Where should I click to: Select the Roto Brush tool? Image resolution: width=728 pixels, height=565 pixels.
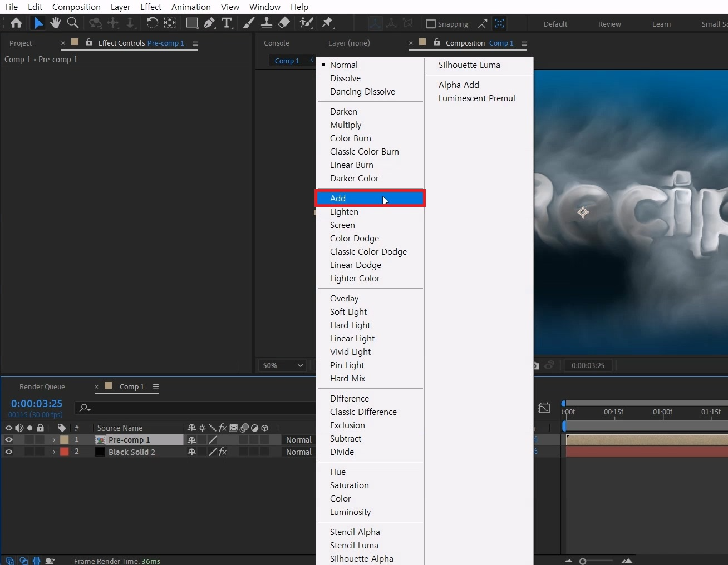[x=306, y=23]
